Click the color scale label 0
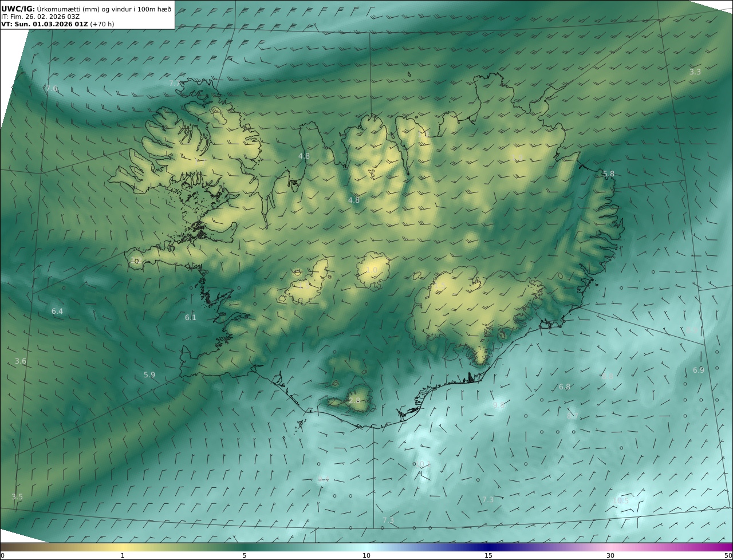 point(2,555)
